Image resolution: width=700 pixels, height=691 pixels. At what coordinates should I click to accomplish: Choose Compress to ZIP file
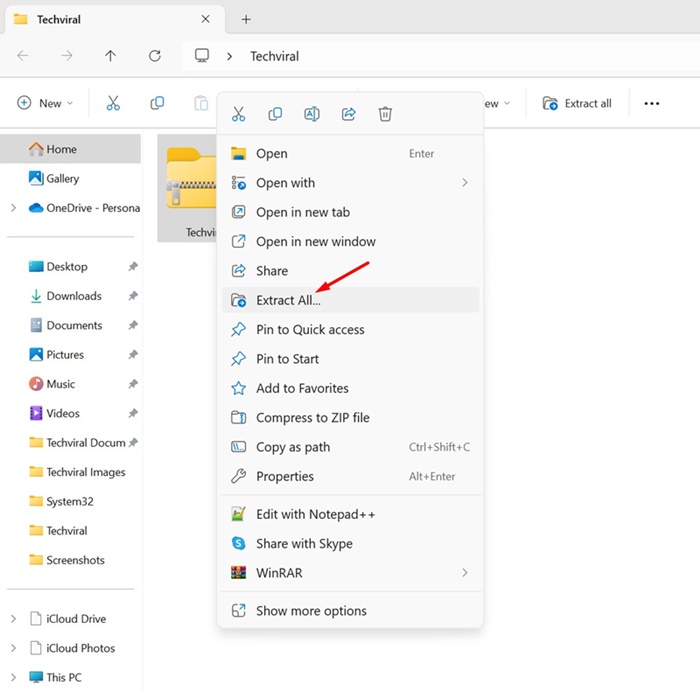pyautogui.click(x=312, y=418)
